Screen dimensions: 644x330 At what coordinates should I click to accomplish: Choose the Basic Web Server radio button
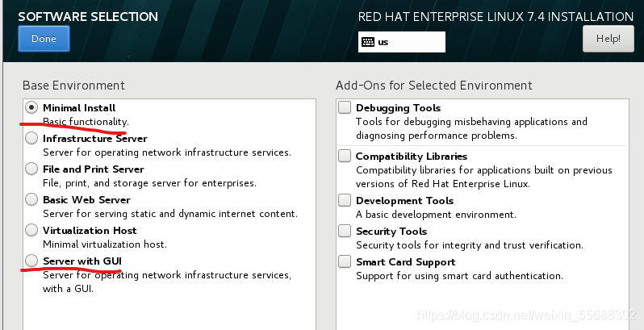(x=31, y=199)
